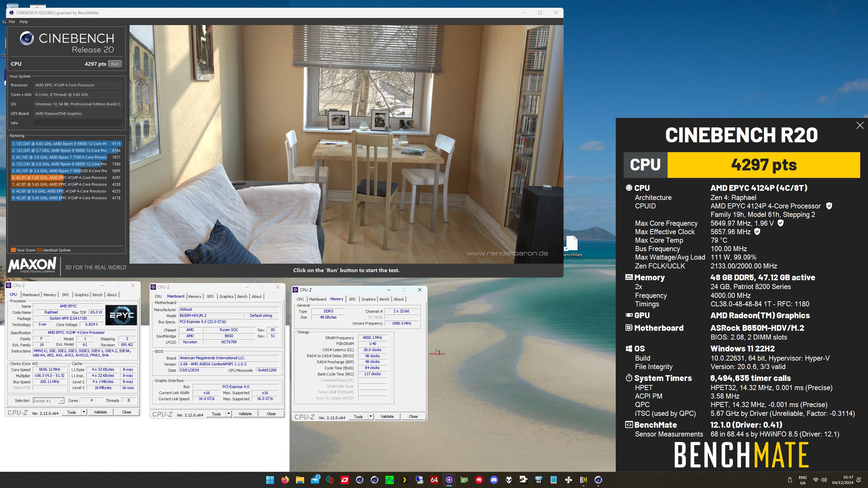Open the red 64 AIDA64 taskbar icon
Viewport: 868px width, 488px height.
pos(434,480)
